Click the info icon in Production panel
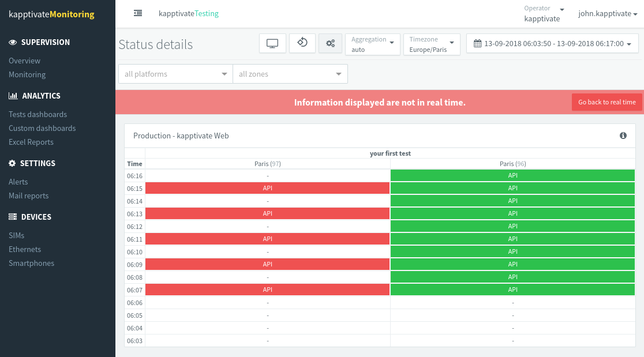 [623, 136]
